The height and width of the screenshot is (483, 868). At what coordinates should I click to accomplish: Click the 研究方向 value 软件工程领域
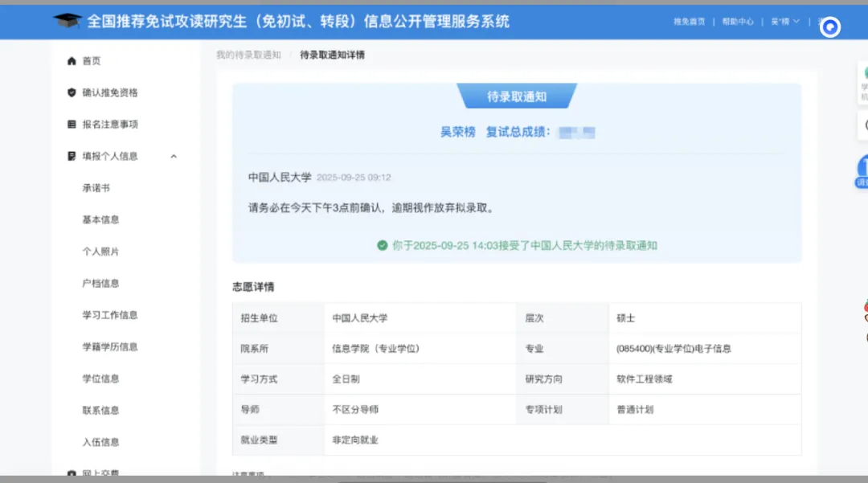[x=645, y=379]
